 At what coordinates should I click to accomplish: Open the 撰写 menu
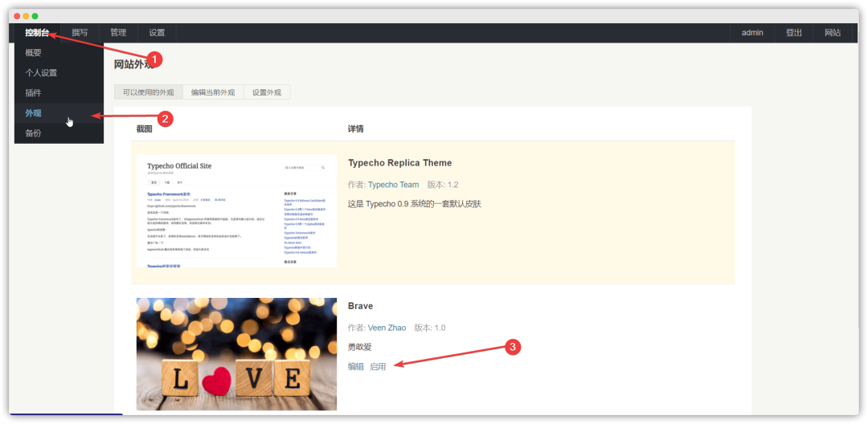[80, 33]
